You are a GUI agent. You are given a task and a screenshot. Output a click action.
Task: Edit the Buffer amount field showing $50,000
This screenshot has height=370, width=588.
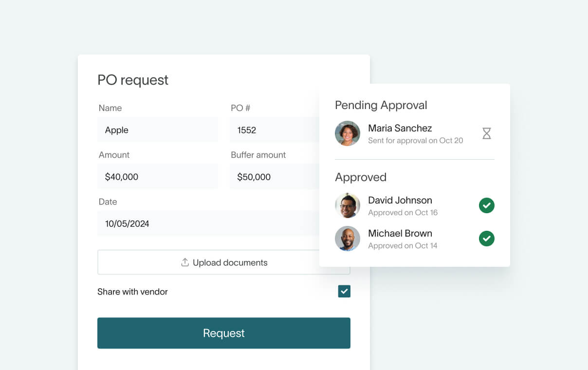coord(275,177)
